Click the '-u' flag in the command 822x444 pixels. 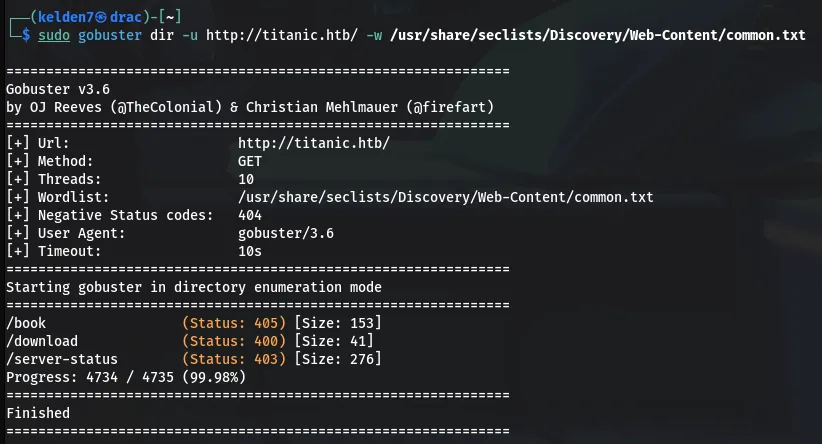click(x=190, y=35)
